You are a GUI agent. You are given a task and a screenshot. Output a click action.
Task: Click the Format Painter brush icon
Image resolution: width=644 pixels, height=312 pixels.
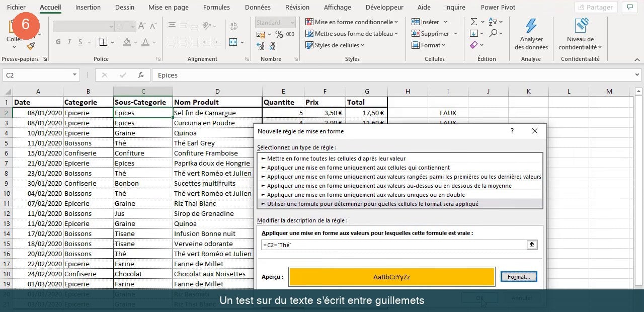31,46
